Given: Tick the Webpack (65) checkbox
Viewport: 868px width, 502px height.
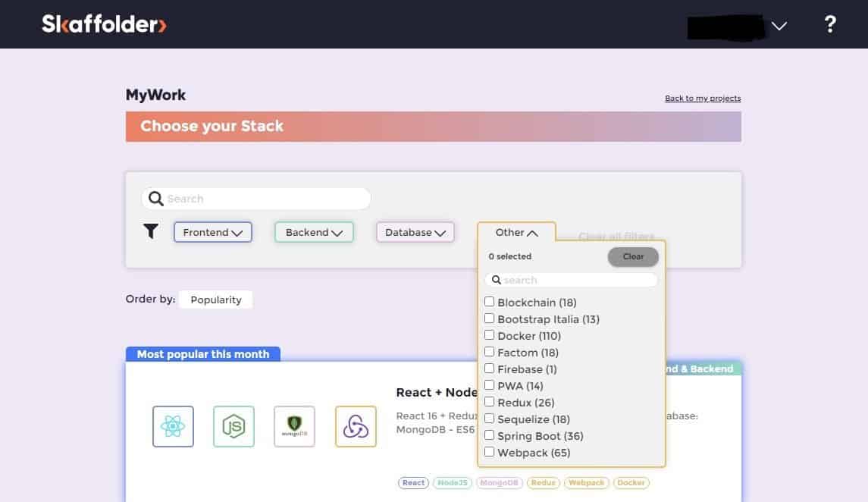Looking at the screenshot, I should pos(490,452).
